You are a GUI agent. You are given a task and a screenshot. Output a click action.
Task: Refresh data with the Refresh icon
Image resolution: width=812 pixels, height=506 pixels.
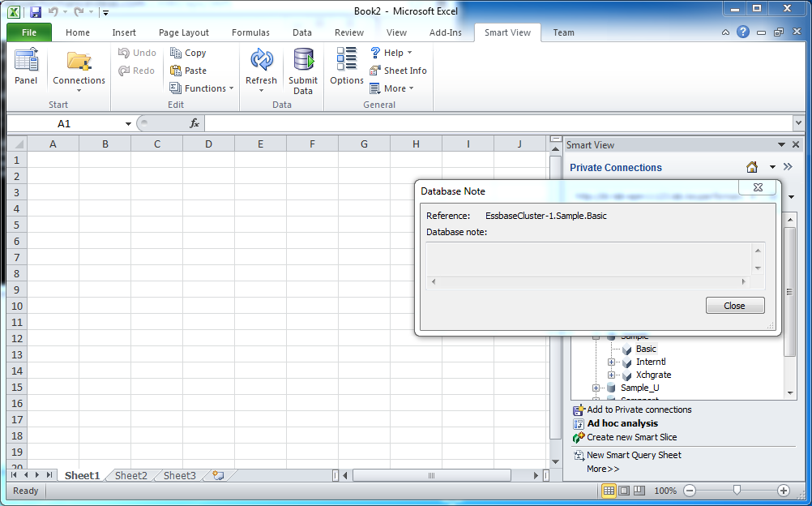pos(262,60)
